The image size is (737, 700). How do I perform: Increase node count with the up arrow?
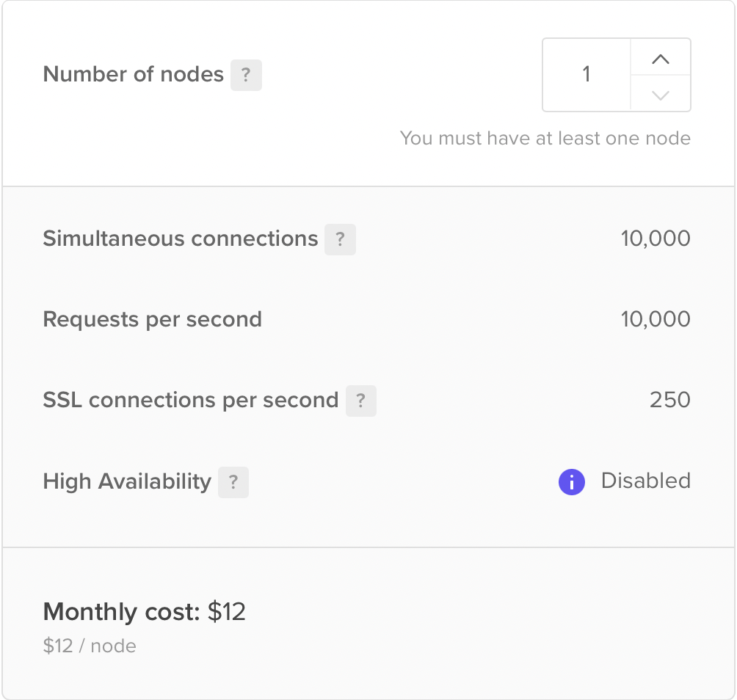click(661, 58)
